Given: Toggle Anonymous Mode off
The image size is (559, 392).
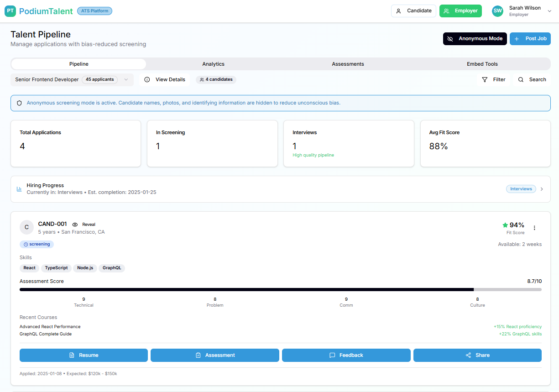Looking at the screenshot, I should (475, 39).
